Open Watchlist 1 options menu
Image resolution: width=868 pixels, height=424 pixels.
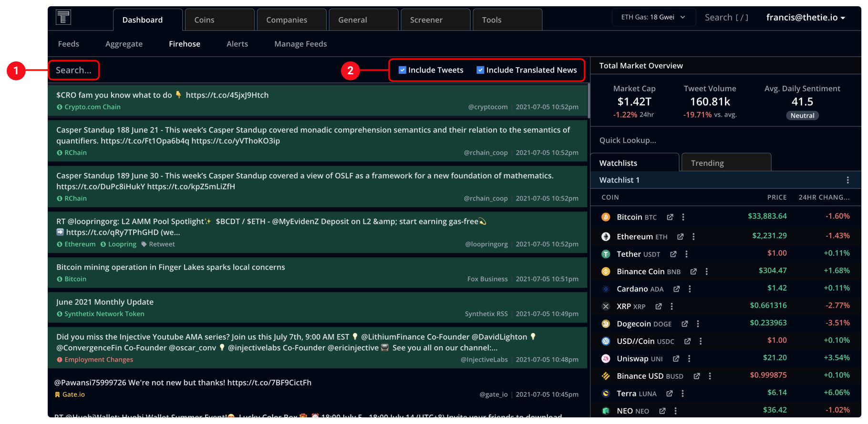(x=847, y=180)
